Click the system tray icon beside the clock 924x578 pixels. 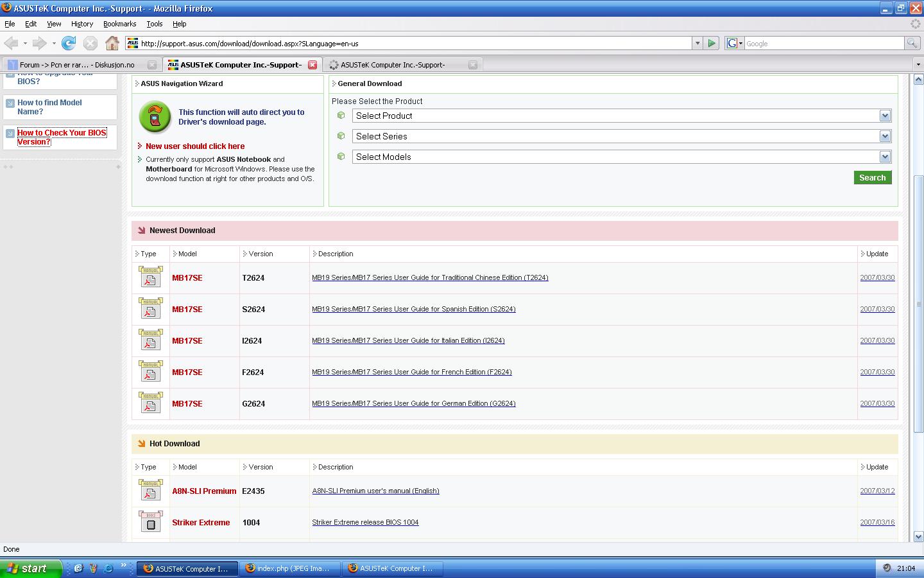[x=887, y=568]
